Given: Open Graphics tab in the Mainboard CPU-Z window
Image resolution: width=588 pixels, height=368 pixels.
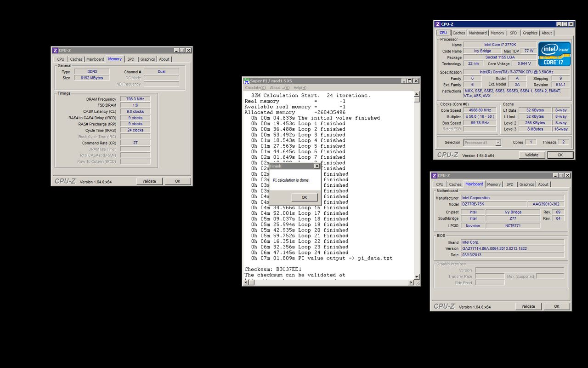Looking at the screenshot, I should 526,184.
